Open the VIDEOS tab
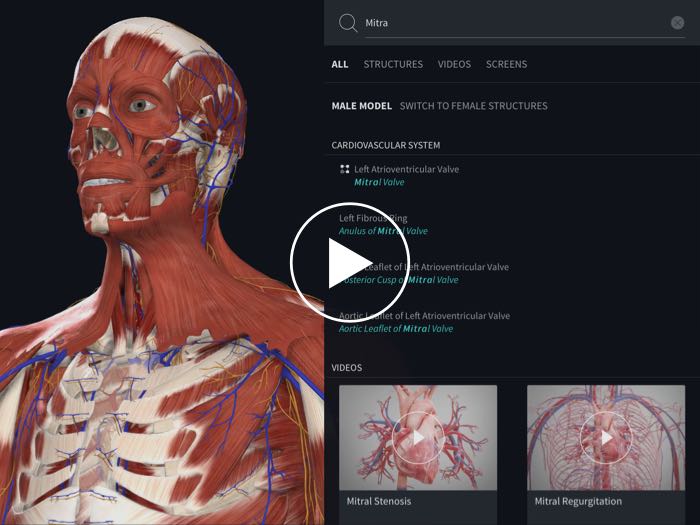The height and width of the screenshot is (525, 700). click(x=454, y=64)
